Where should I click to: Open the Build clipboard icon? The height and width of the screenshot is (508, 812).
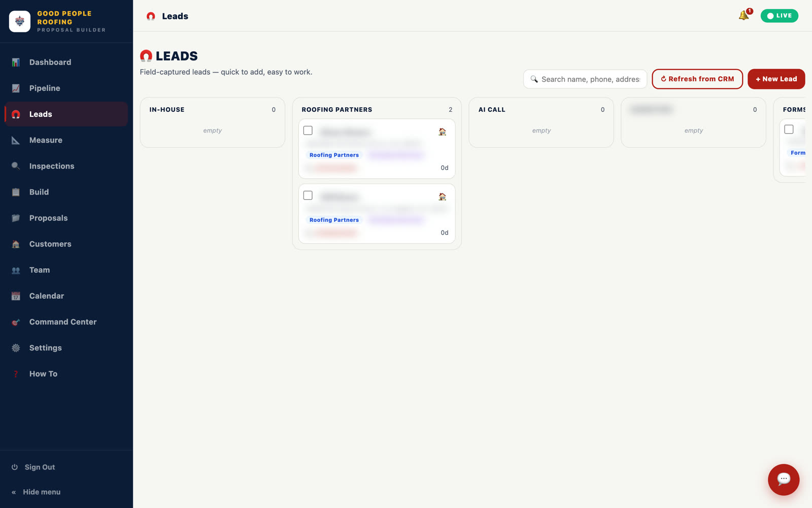tap(16, 192)
